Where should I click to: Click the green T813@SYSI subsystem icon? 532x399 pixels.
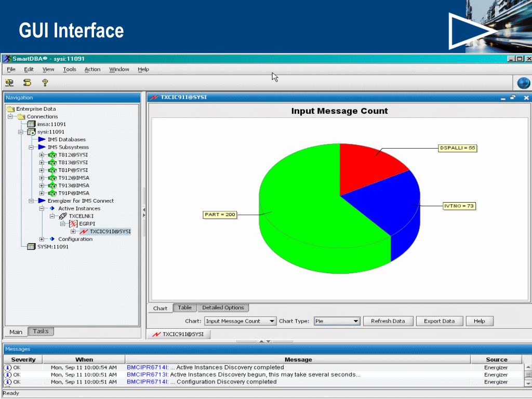point(52,163)
